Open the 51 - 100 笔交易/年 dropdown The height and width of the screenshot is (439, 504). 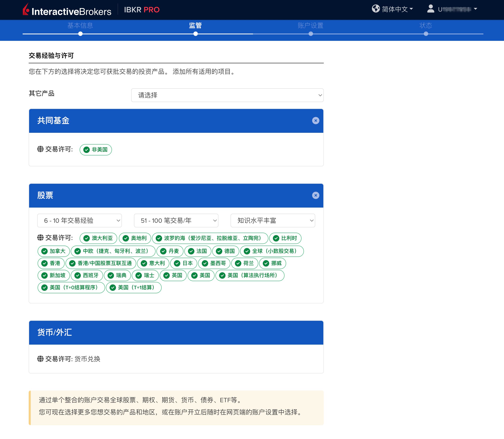click(176, 220)
